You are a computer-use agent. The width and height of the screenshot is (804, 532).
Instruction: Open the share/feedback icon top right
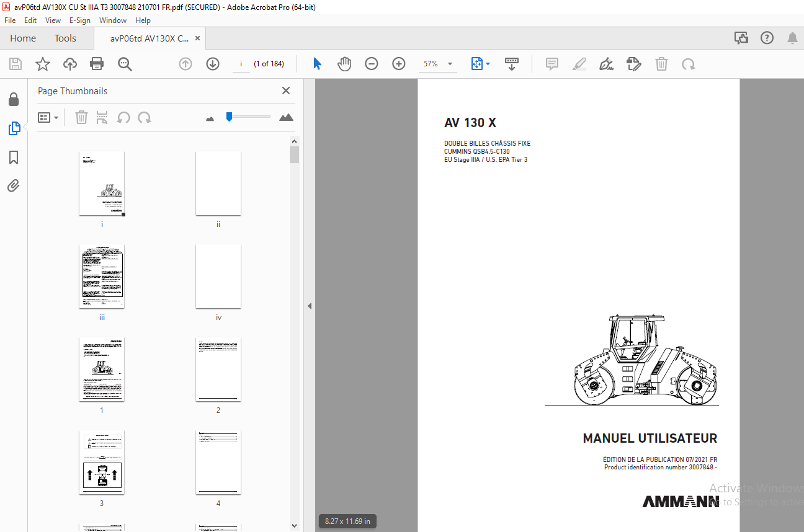point(741,38)
